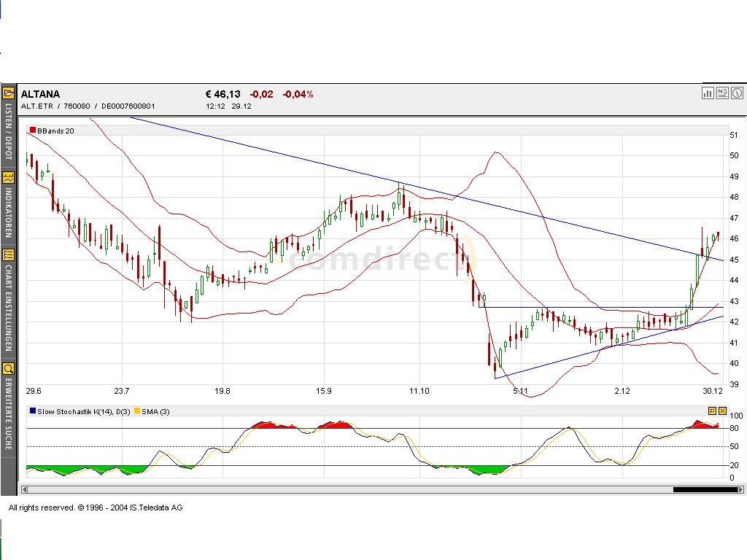
Task: Click the price value € 46,13
Action: [x=223, y=94]
